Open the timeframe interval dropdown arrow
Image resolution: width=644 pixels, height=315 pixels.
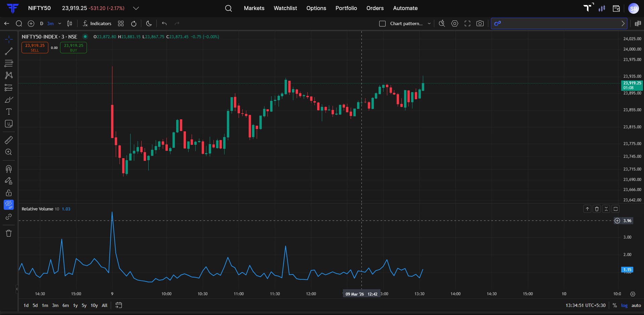[x=60, y=23]
